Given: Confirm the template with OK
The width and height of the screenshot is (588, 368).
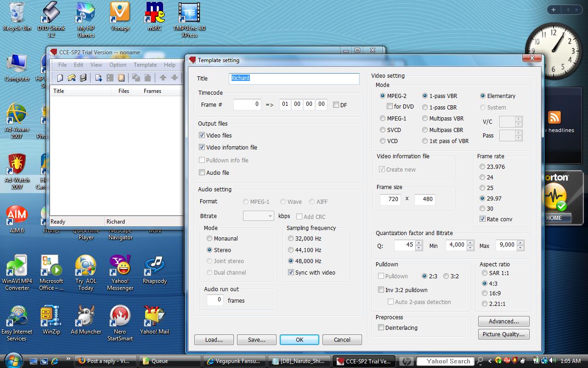Looking at the screenshot, I should (300, 339).
